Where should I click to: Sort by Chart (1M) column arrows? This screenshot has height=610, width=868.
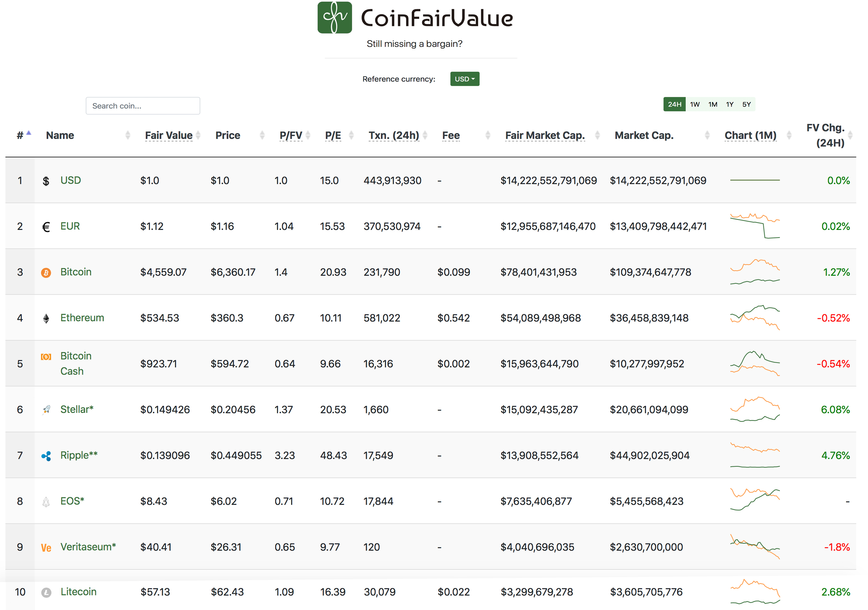tap(789, 135)
